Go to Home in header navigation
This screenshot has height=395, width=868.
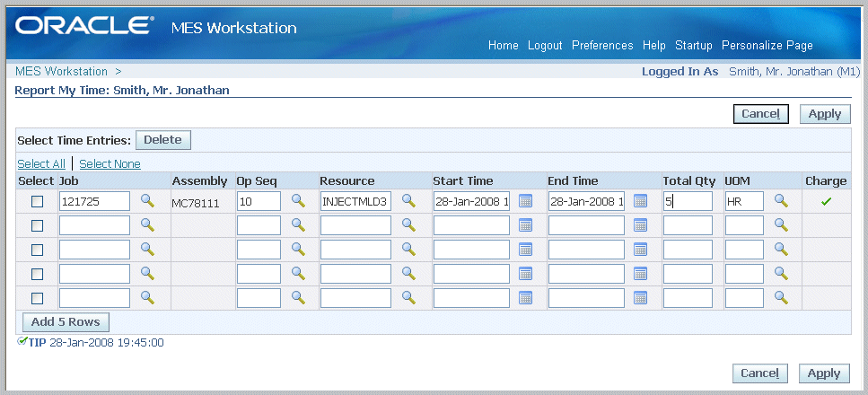coord(504,46)
